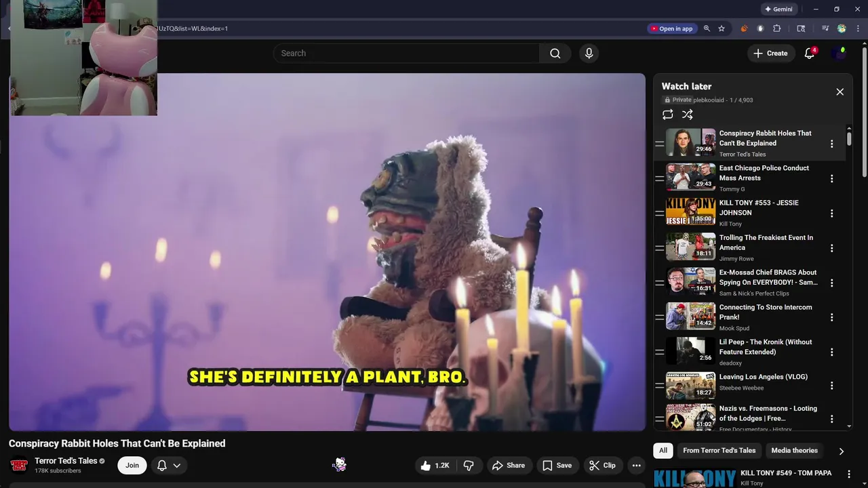Click the Create button
868x488 pixels.
pos(770,54)
